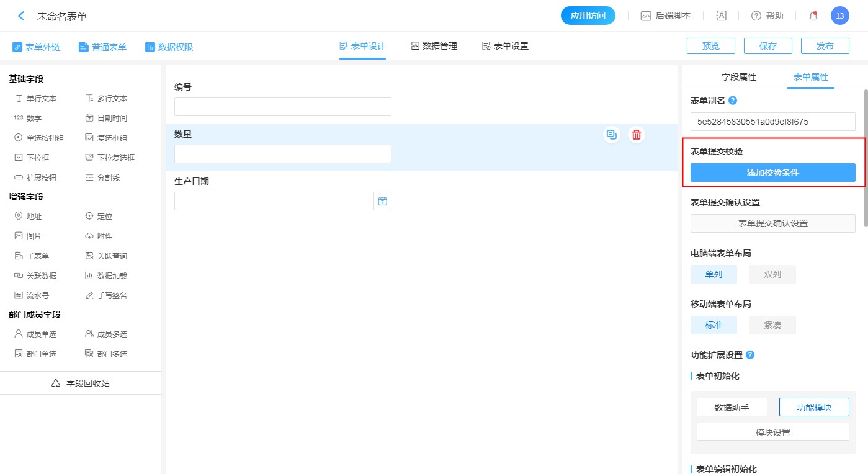Click the 编号 text input box
The image size is (868, 474).
(282, 107)
